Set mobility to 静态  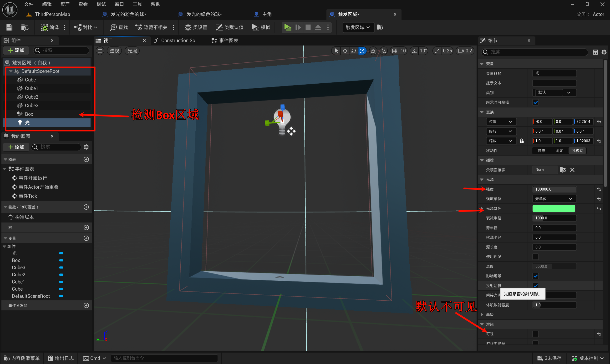click(541, 151)
